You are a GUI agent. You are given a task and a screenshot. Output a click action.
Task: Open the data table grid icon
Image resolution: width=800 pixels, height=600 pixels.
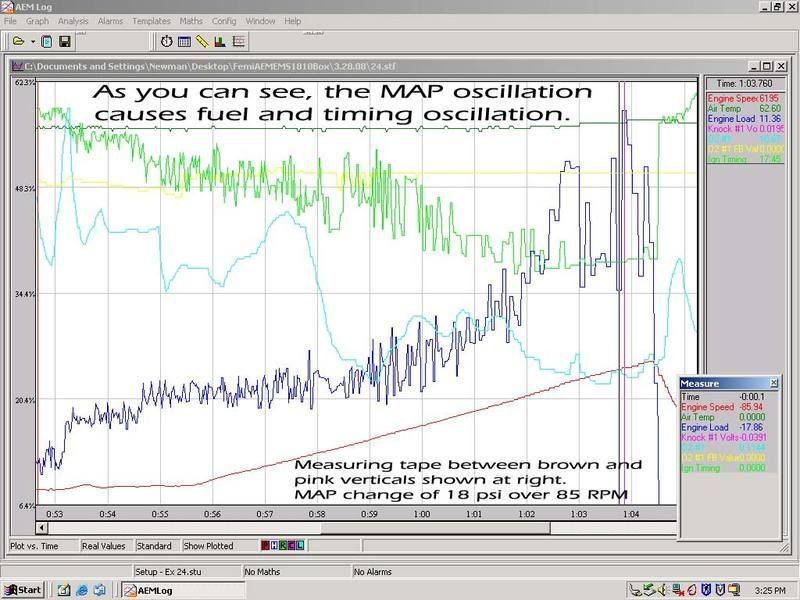pos(184,42)
